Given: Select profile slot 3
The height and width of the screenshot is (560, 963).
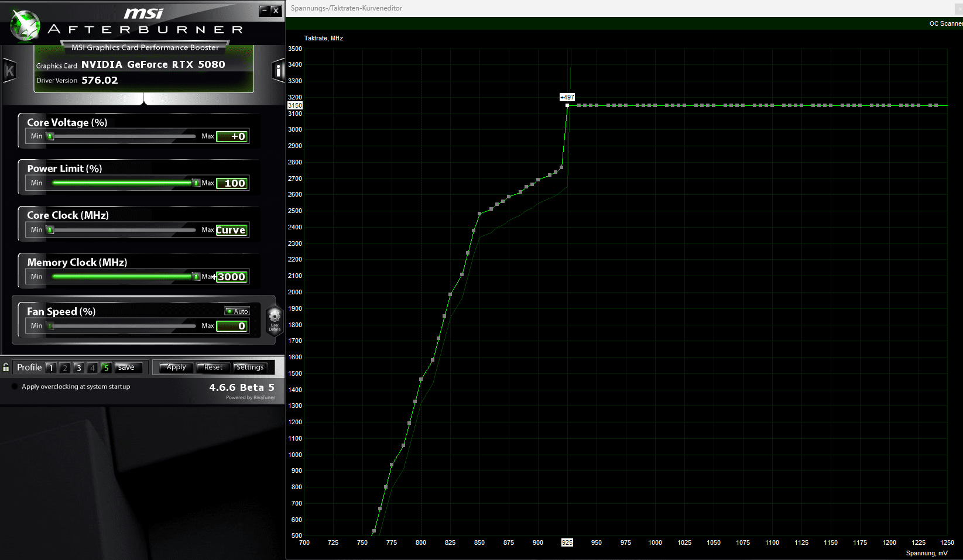Looking at the screenshot, I should click(x=78, y=368).
